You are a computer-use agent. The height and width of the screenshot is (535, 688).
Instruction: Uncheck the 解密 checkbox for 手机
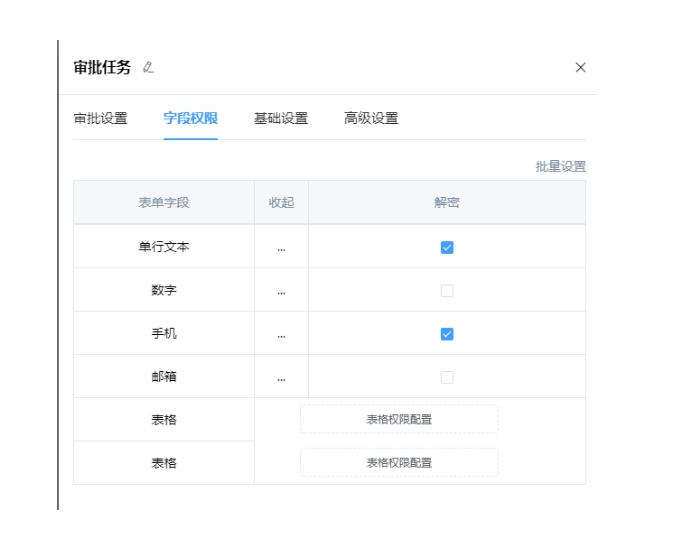coord(447,334)
